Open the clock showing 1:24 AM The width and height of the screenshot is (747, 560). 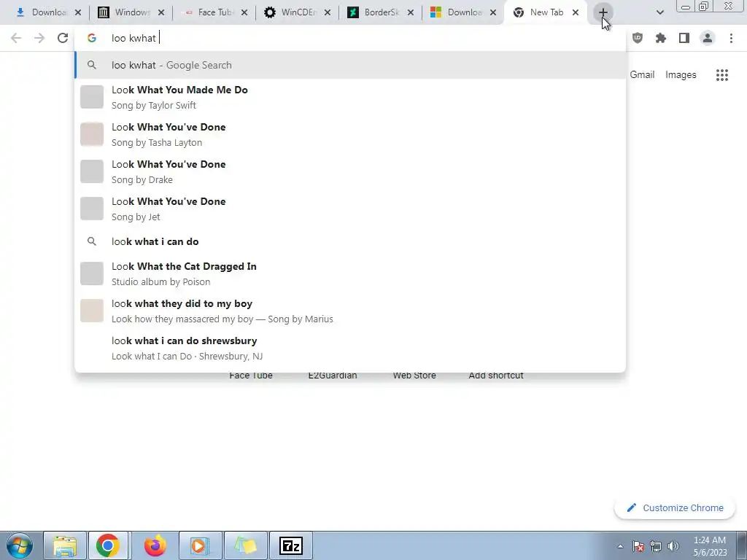[x=710, y=546]
